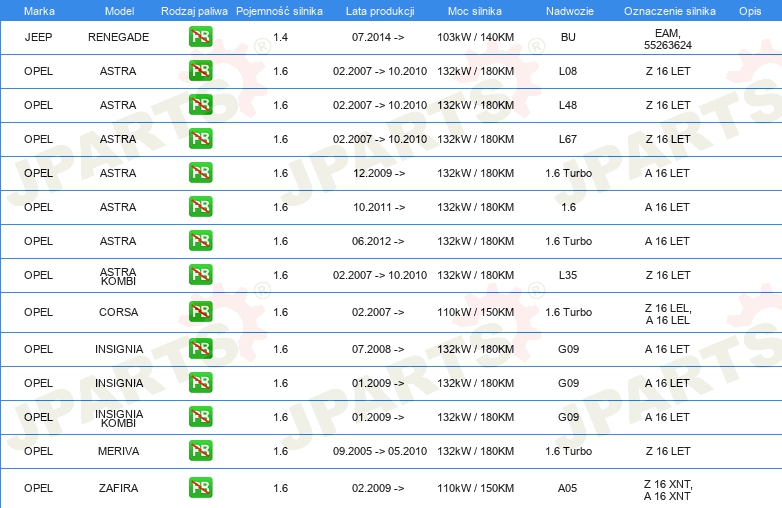
Task: Click the fuel icon in Astra 06.2012 row
Action: click(200, 241)
